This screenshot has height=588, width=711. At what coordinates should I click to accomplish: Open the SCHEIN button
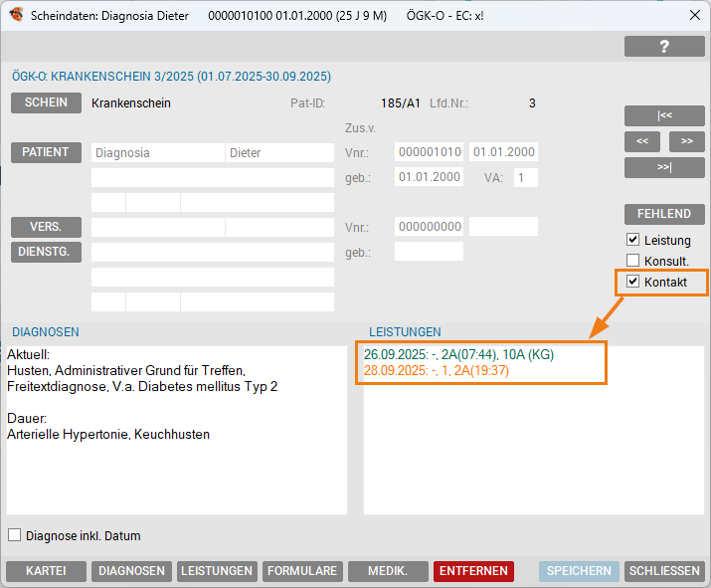click(x=46, y=102)
